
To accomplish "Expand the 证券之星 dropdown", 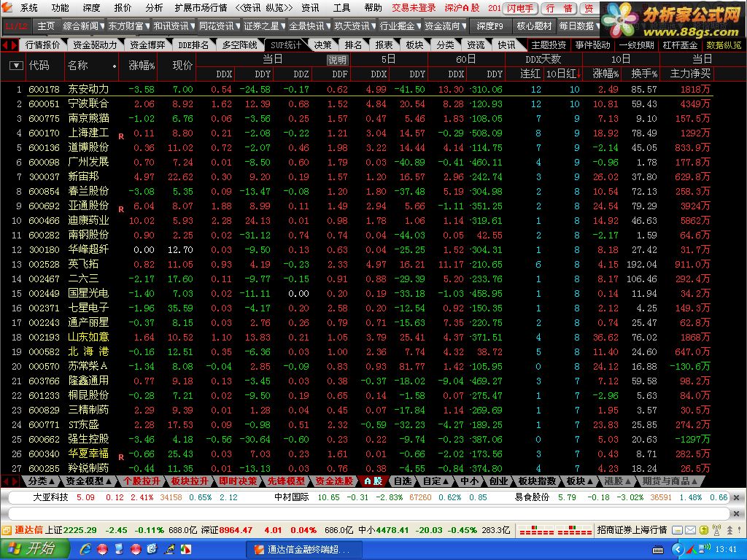I will (x=283, y=26).
